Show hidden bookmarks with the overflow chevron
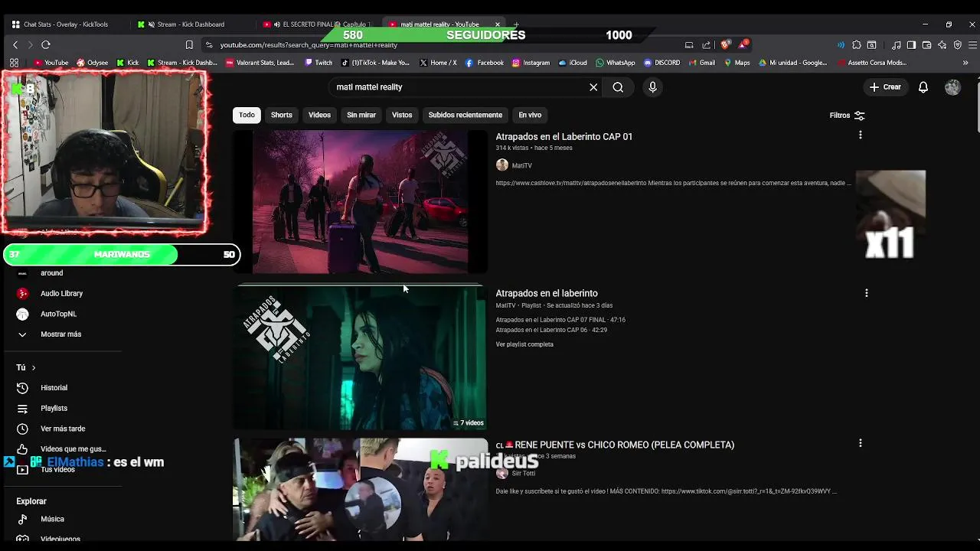 965,63
